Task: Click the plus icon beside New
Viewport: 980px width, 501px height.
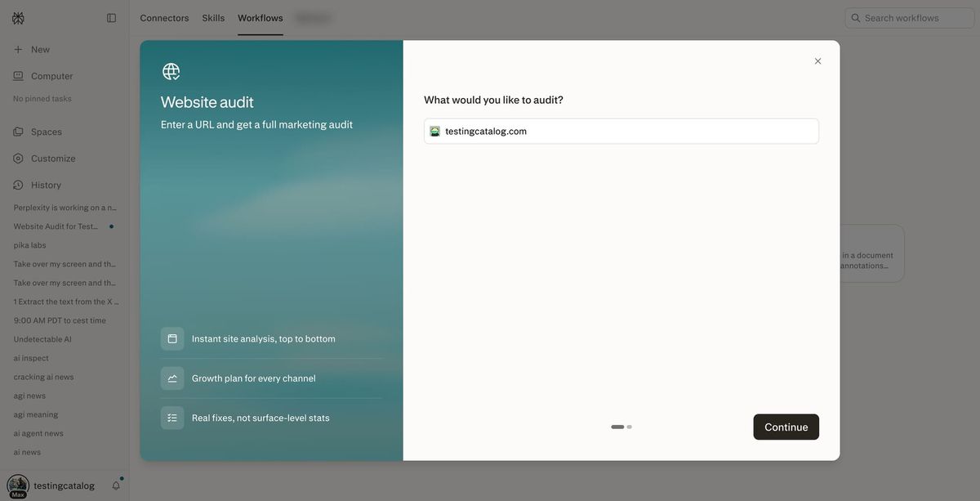Action: coord(18,49)
